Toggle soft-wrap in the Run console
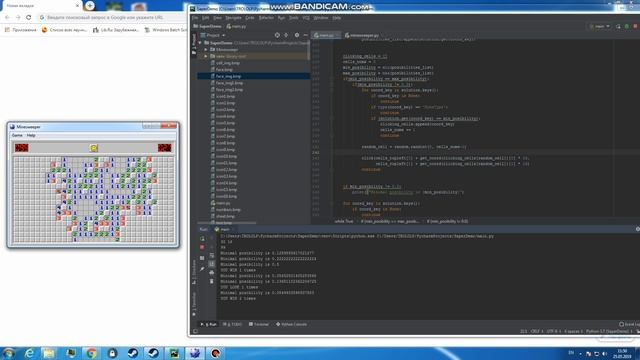Viewport: 640px width, 360px height. pos(211,256)
